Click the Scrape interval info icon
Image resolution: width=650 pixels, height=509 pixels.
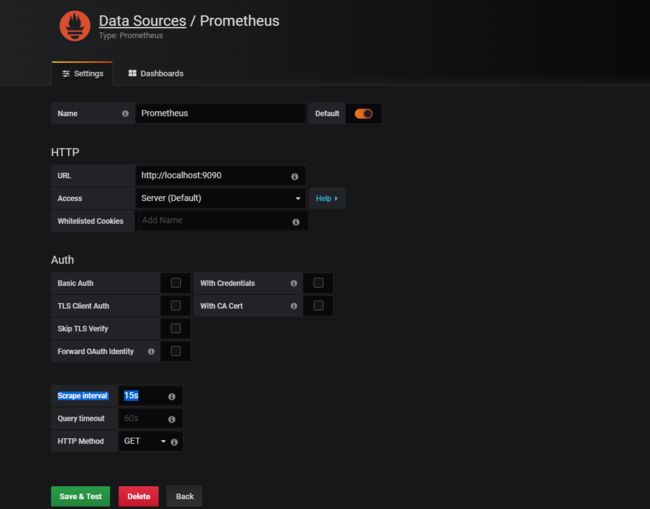click(172, 397)
